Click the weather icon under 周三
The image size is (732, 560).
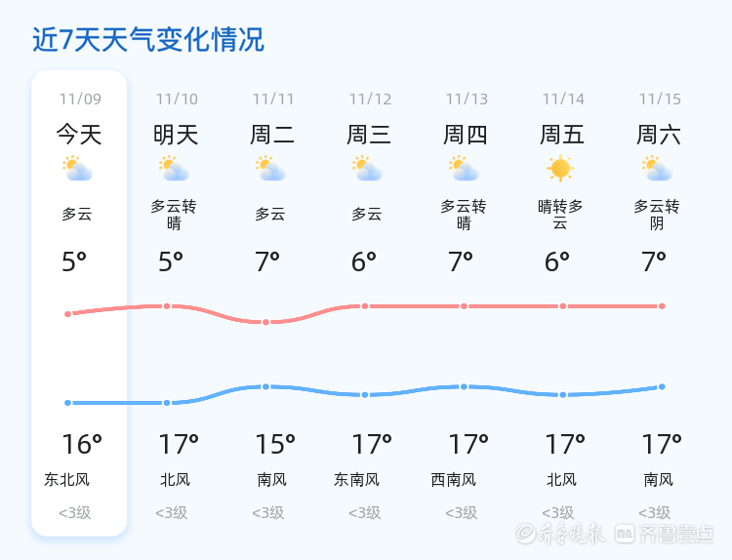coord(367,169)
